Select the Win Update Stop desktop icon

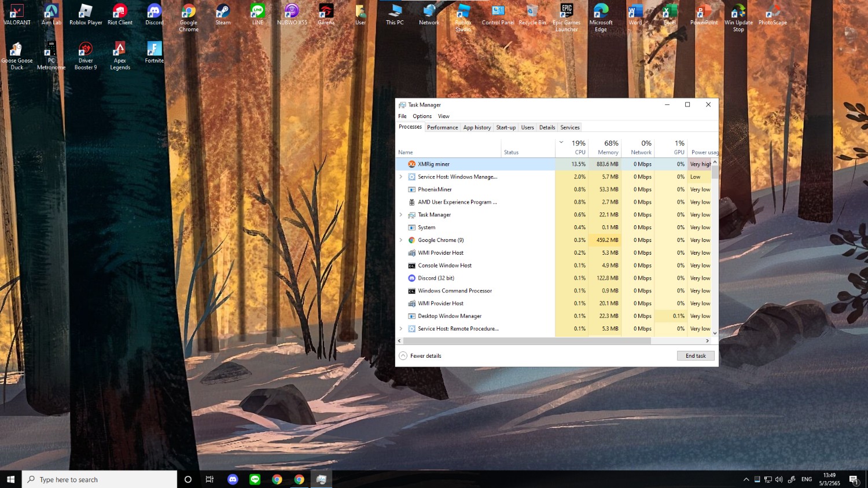click(738, 18)
